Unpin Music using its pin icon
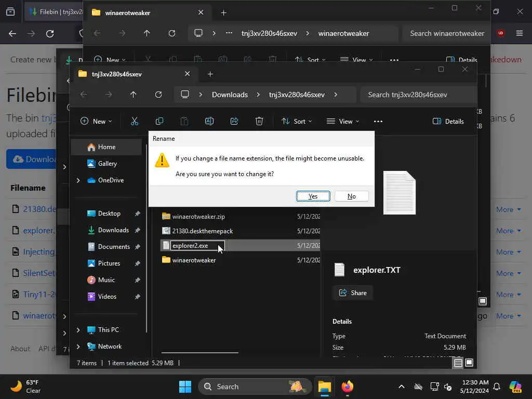Viewport: 532px width, 399px height. [137, 280]
